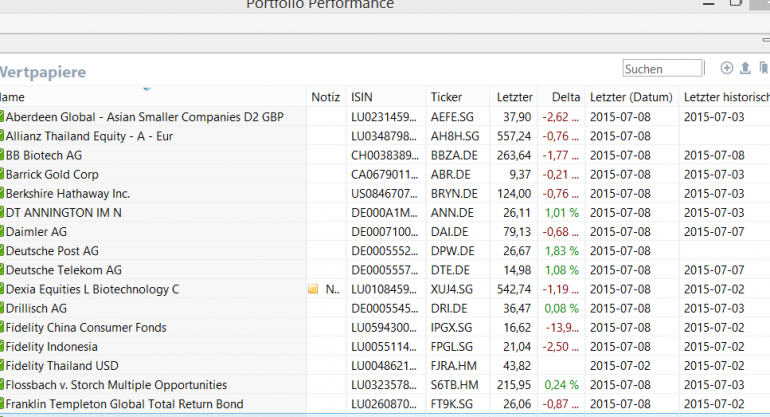Click the green icon beside Daimler AG

3,232
